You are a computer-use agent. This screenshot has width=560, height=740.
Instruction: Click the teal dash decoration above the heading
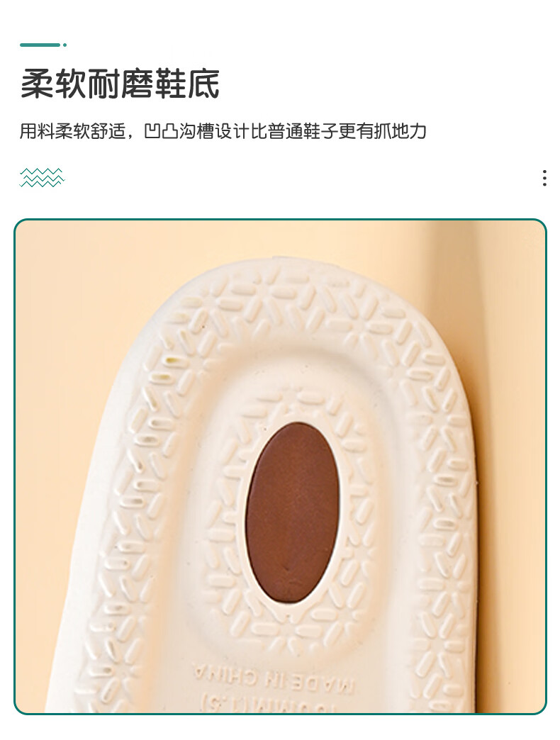click(x=40, y=45)
